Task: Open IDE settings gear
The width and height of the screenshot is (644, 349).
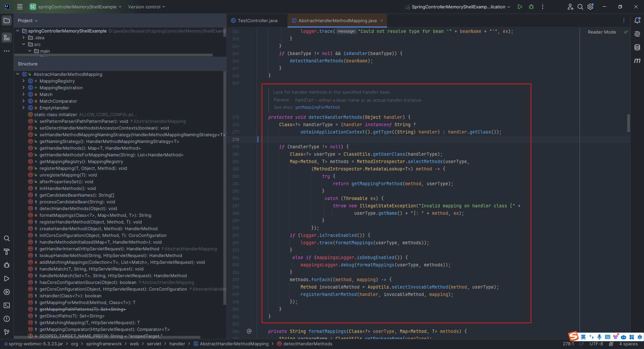Action: coord(591,7)
